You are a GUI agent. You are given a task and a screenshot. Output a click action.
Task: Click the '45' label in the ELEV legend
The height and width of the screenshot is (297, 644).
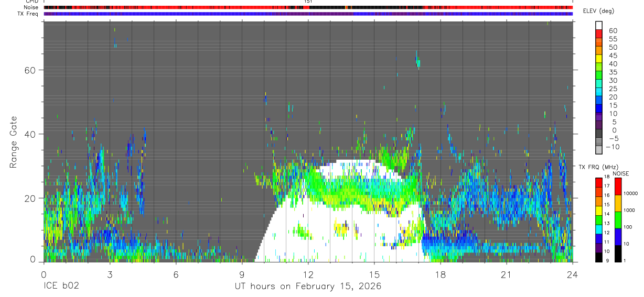(613, 56)
